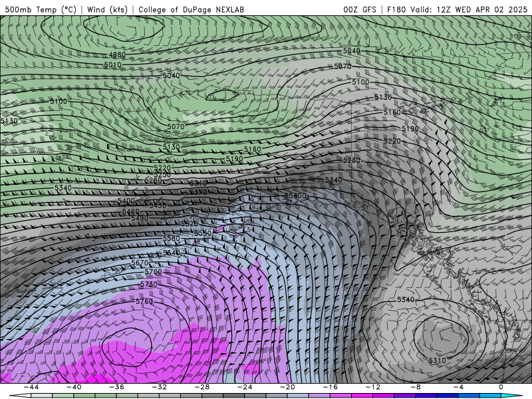Select the 5010 height contour label
Image resolution: width=532 pixels, height=399 pixels.
pos(112,65)
